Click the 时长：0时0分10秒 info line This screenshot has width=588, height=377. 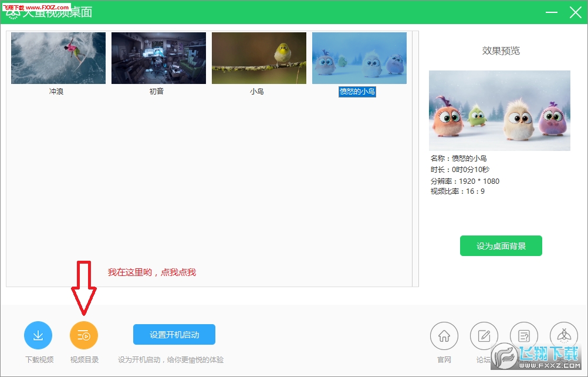click(x=460, y=170)
